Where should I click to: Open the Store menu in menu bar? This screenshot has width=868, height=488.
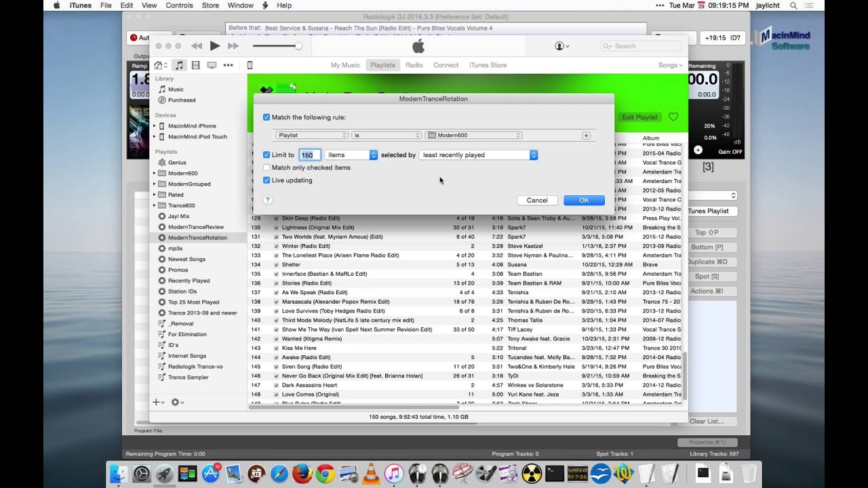point(210,5)
